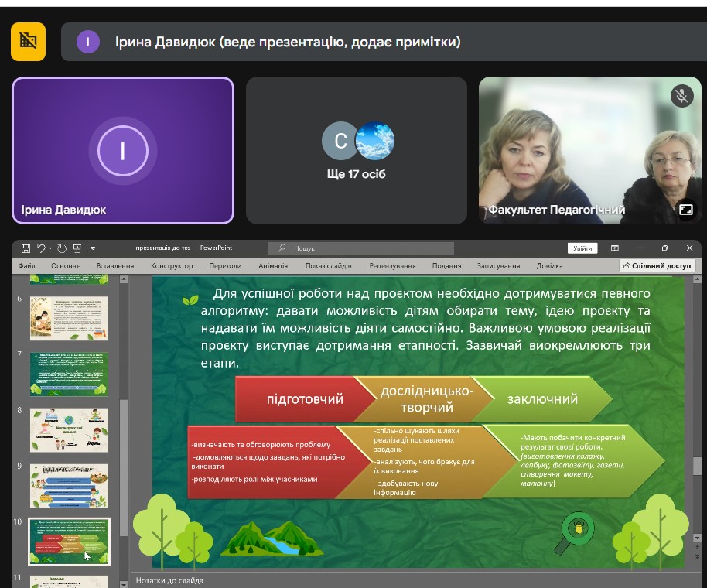Select Ірина Давидюк participant tile
The width and height of the screenshot is (707, 588).
point(123,151)
